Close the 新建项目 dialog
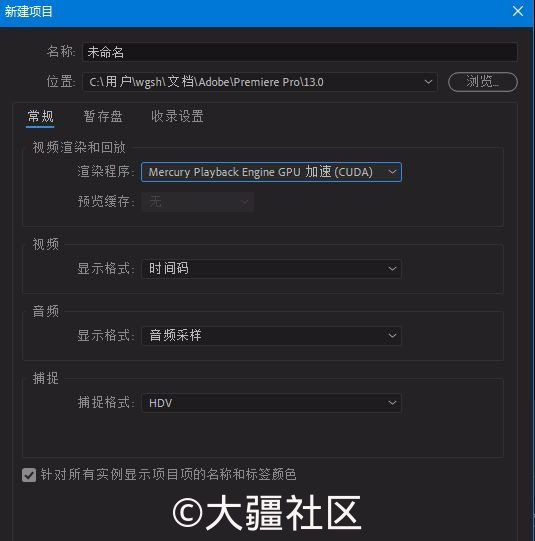This screenshot has height=541, width=535. coord(518,11)
